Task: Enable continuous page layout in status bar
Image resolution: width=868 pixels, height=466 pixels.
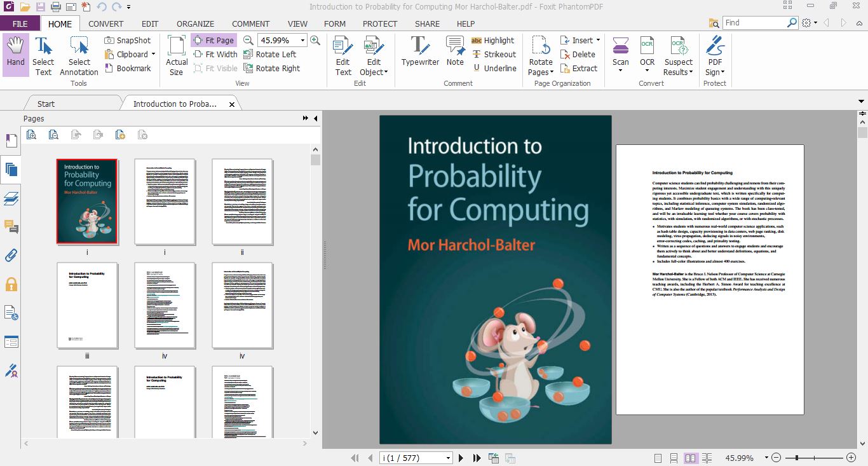Action: 675,458
